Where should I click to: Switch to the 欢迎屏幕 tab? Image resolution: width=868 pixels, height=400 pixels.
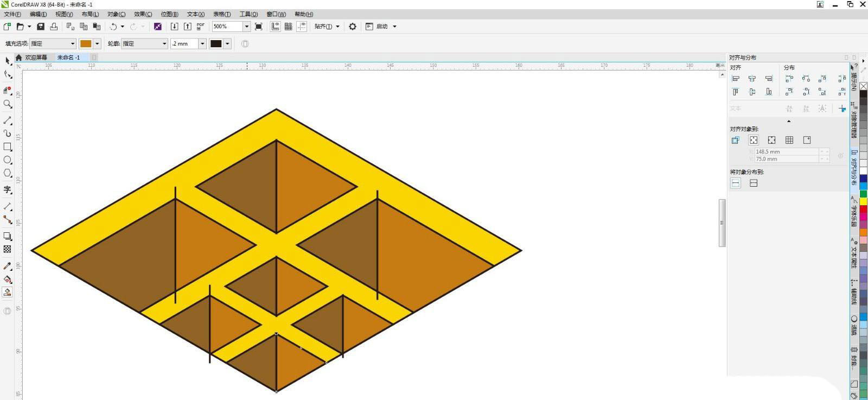tap(36, 57)
